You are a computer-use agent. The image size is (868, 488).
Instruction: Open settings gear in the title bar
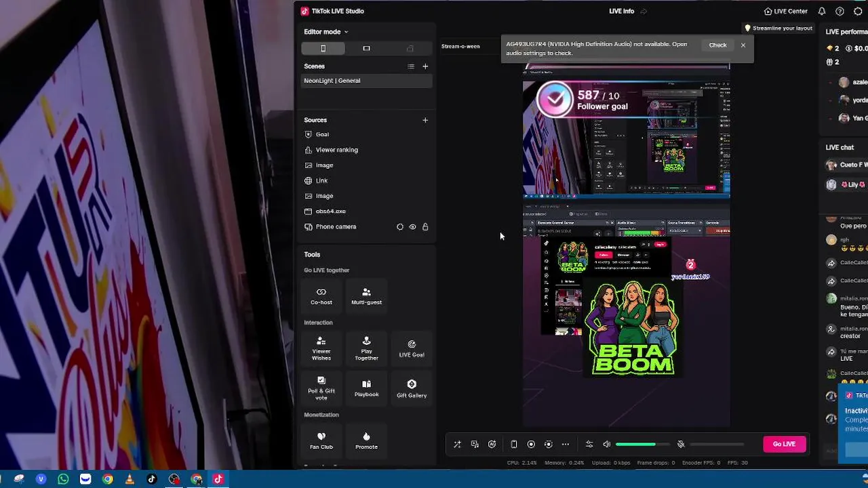pyautogui.click(x=858, y=11)
